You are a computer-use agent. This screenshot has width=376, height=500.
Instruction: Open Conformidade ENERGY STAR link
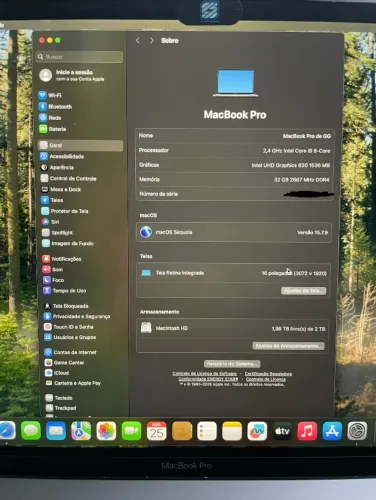pyautogui.click(x=208, y=379)
